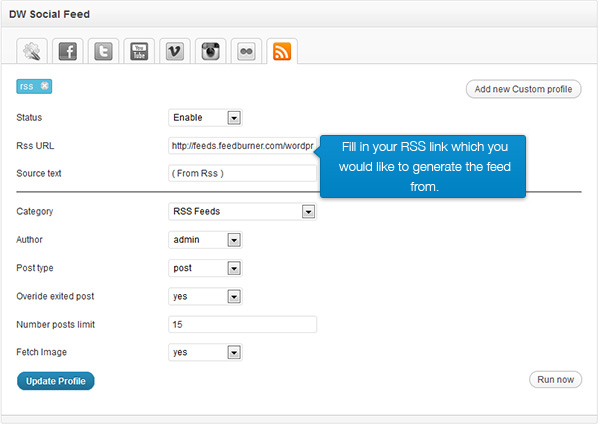
Task: Switch to the Instagram tab
Action: coord(210,51)
